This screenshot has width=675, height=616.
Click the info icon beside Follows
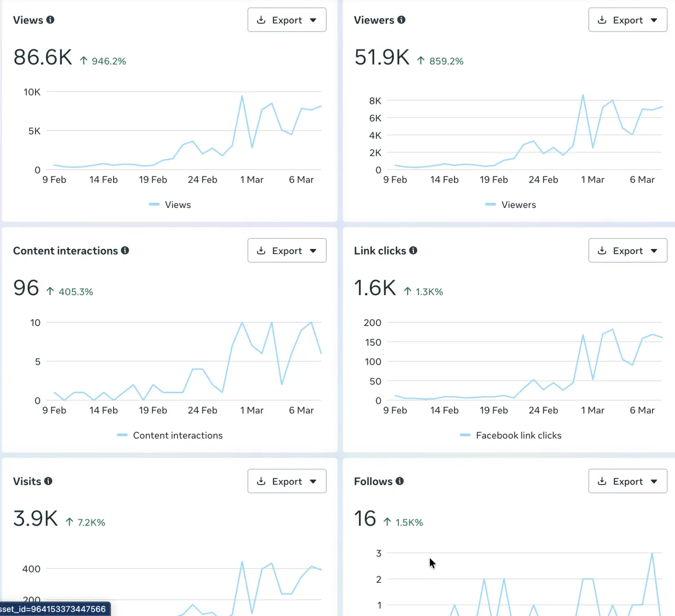point(400,481)
